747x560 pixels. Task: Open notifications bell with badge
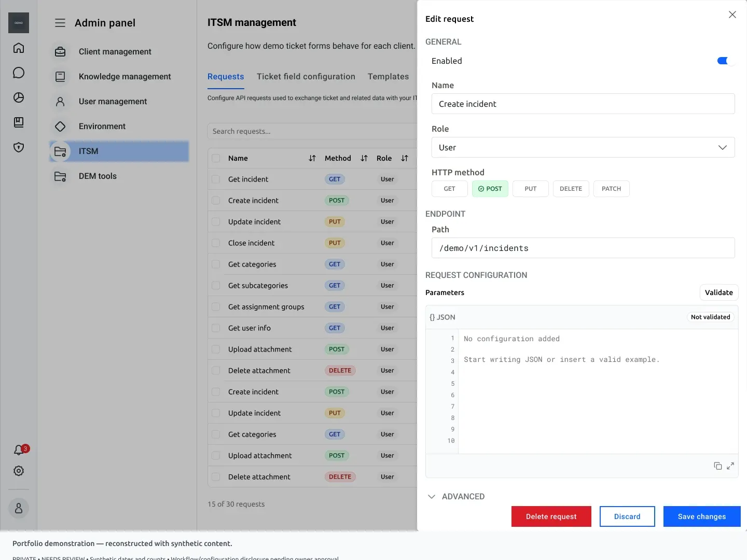coord(20,450)
